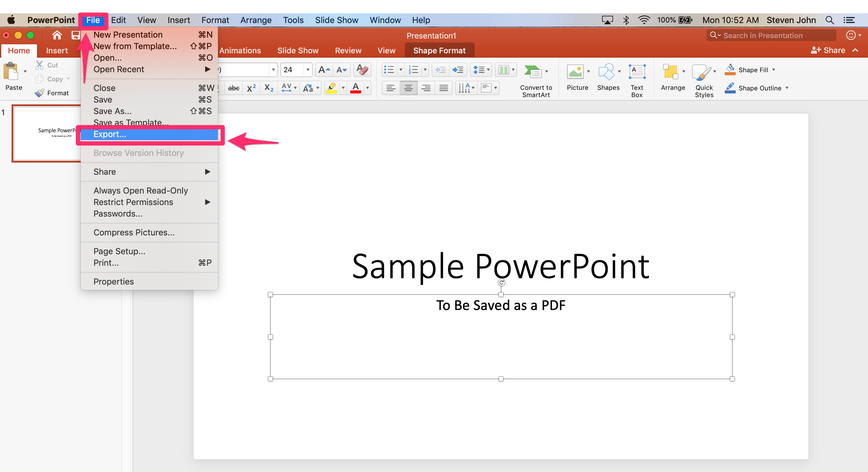Viewport: 868px width, 472px height.
Task: Pick yellow text highlight color
Action: 331,88
